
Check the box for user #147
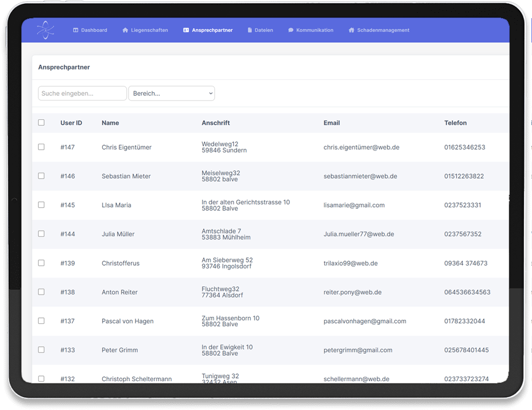click(x=41, y=147)
